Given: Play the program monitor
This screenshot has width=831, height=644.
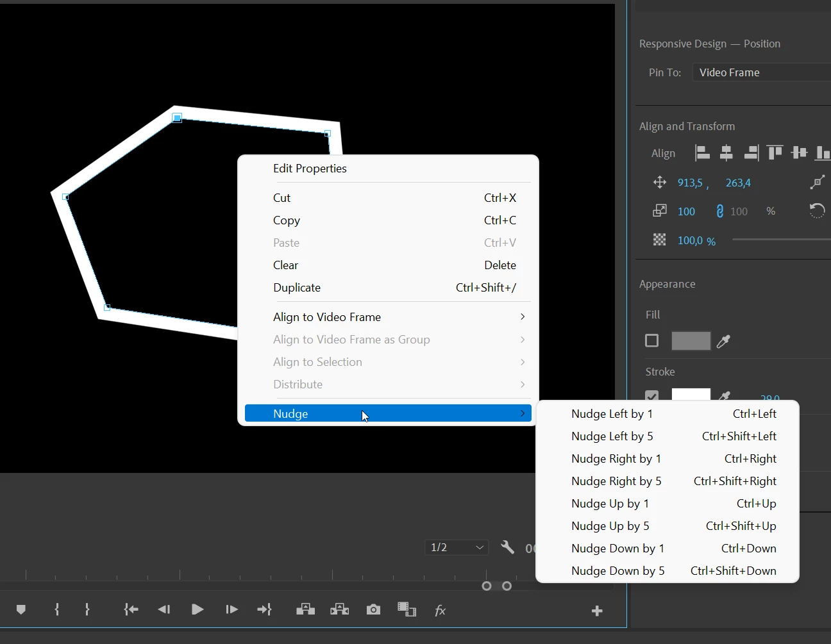Looking at the screenshot, I should 197,610.
